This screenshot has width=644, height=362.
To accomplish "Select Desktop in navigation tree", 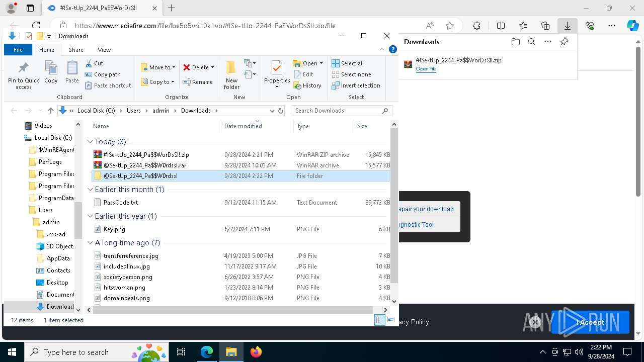I will point(57,283).
